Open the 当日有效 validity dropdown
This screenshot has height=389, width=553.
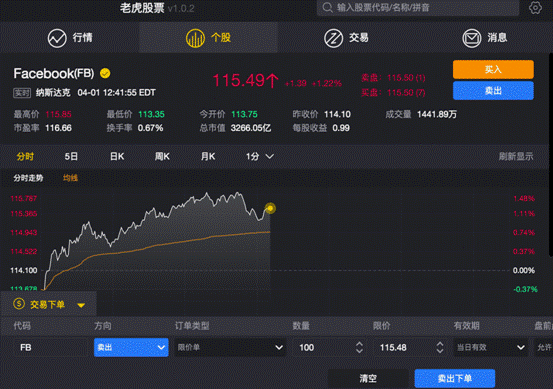(491, 348)
